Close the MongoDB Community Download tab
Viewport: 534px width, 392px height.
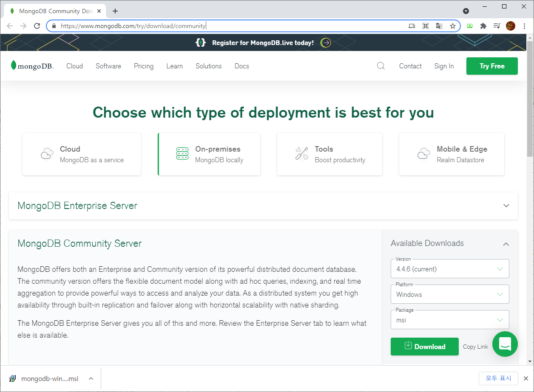[100, 11]
